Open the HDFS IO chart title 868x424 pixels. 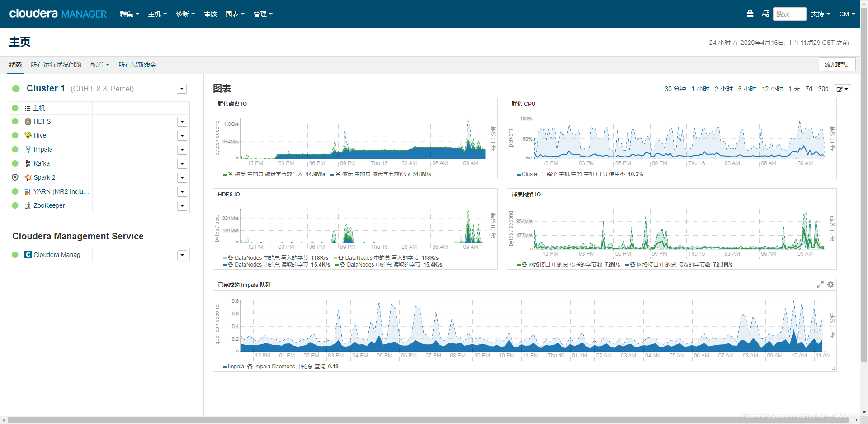pos(229,195)
